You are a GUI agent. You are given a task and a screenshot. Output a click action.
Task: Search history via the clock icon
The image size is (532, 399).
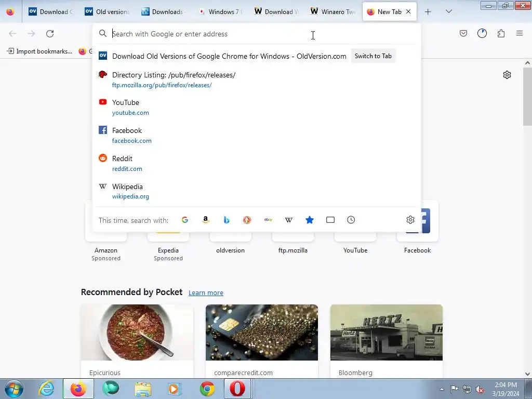pyautogui.click(x=351, y=220)
